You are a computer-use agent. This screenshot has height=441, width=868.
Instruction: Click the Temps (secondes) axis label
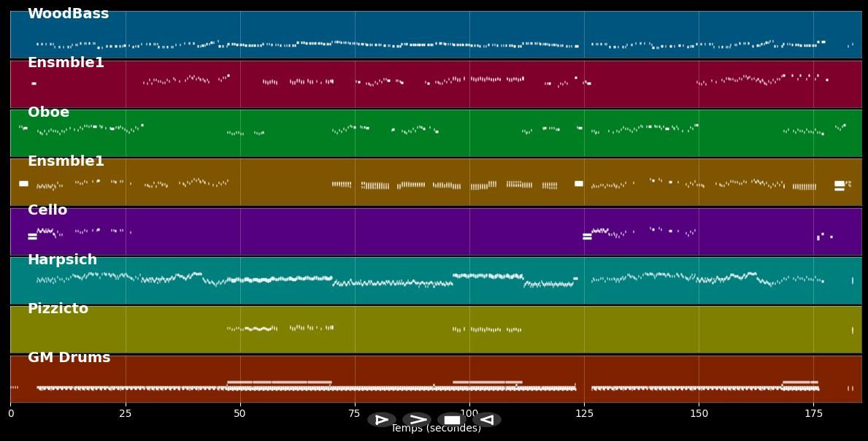(436, 429)
